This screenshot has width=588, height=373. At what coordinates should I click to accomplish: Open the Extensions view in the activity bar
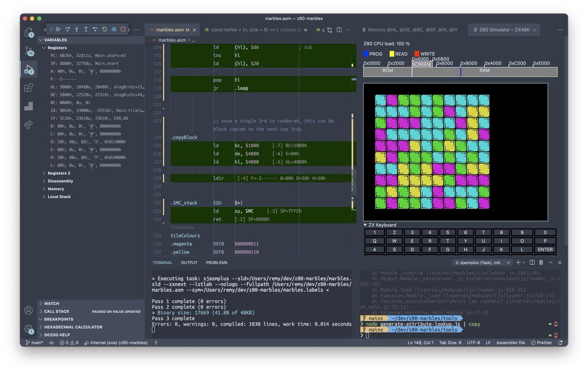click(28, 88)
